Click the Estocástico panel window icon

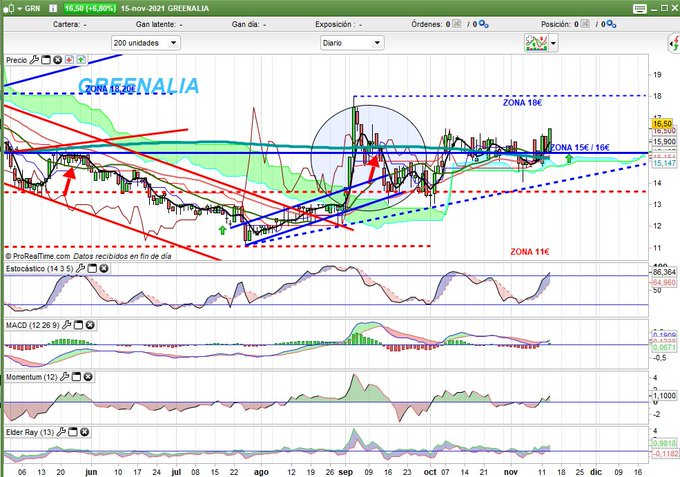(92, 268)
